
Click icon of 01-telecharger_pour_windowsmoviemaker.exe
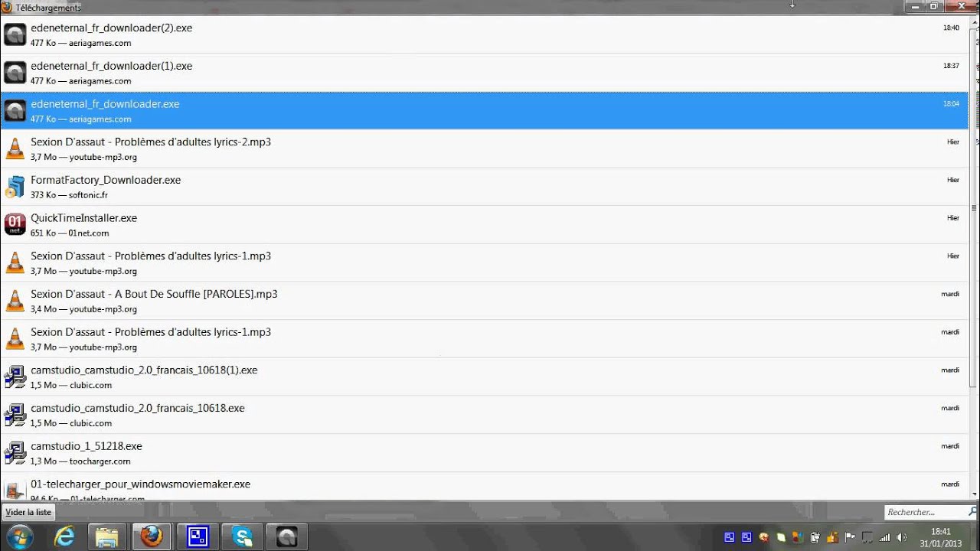[x=15, y=491]
